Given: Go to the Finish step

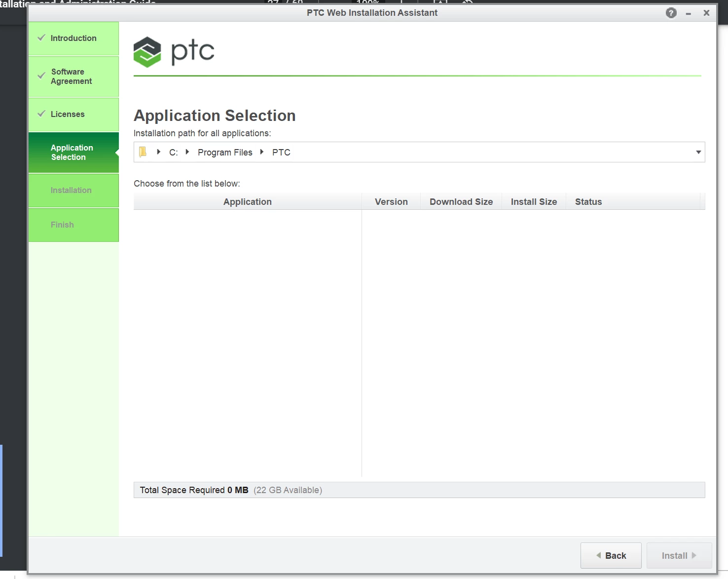Looking at the screenshot, I should point(73,225).
